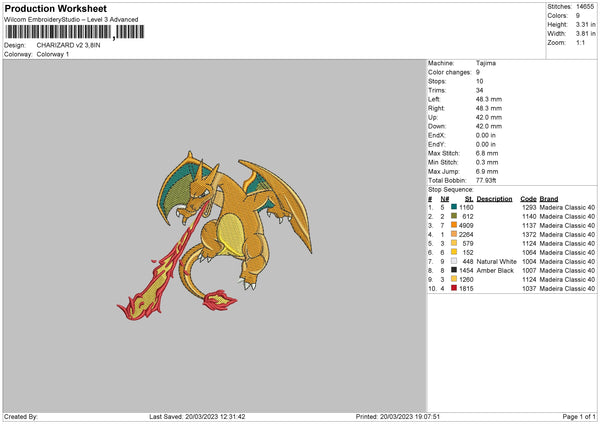Click the Max Jump value 6.9 mm
The width and height of the screenshot is (600, 424).
coord(487,171)
